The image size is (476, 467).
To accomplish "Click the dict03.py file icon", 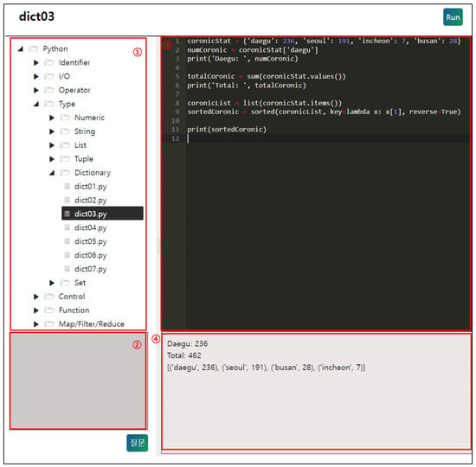I will [x=68, y=214].
